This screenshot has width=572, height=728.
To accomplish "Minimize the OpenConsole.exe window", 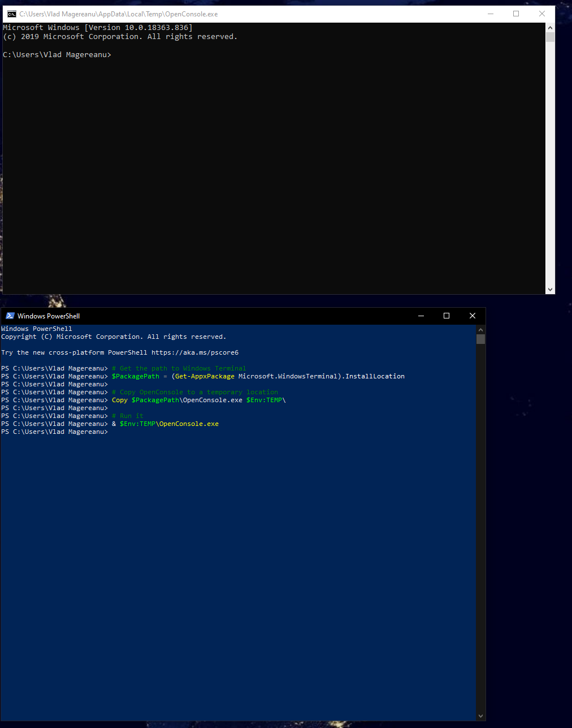I will 490,14.
